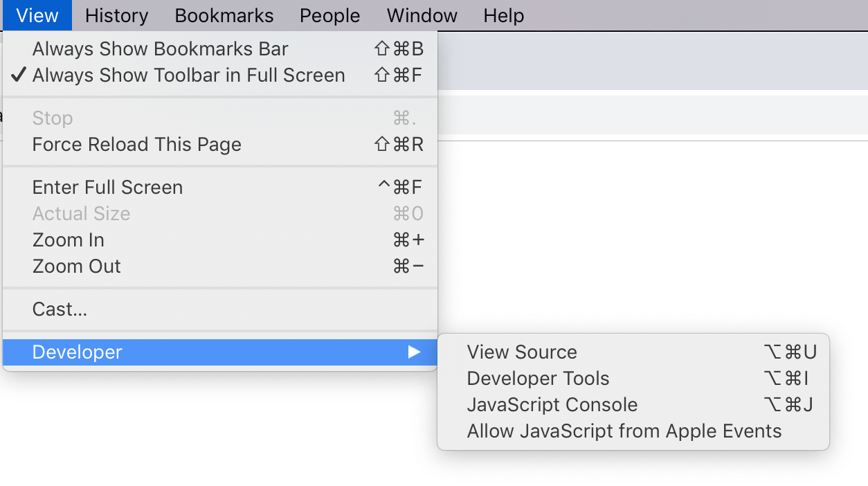Click the Developer submenu arrow
The image size is (868, 486).
413,352
